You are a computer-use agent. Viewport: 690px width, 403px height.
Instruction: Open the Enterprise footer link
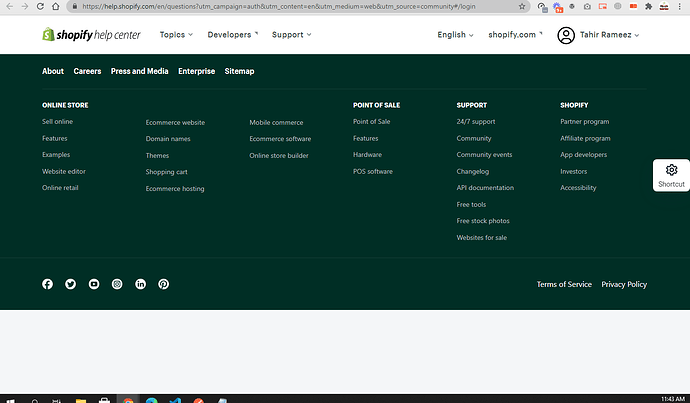coord(196,71)
